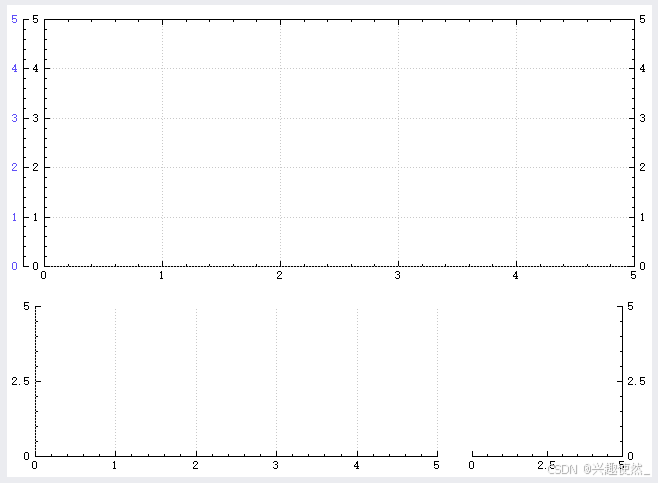Click black label 4 on top plot's inner left axis
This screenshot has height=483, width=658.
tap(35, 68)
